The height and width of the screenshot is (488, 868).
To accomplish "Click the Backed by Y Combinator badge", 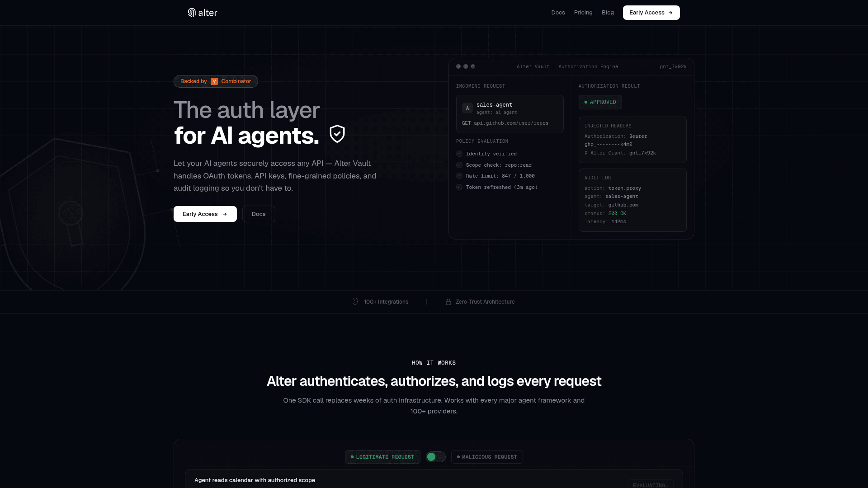I will click(x=216, y=81).
